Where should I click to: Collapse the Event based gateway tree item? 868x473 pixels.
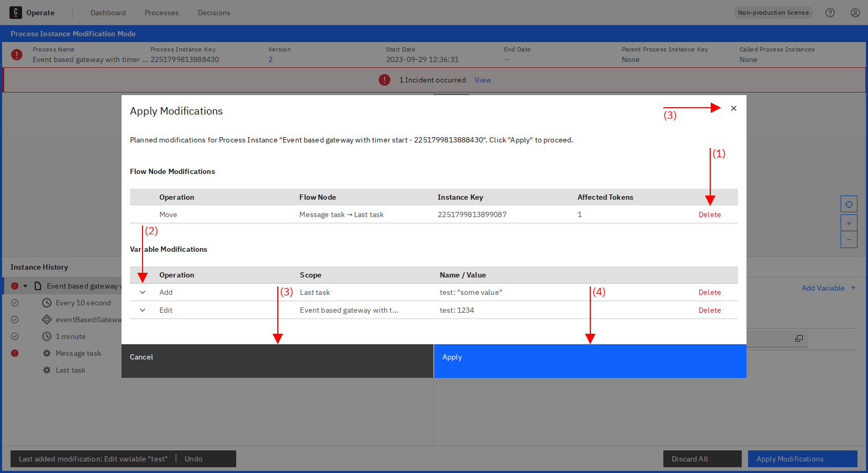pyautogui.click(x=25, y=286)
